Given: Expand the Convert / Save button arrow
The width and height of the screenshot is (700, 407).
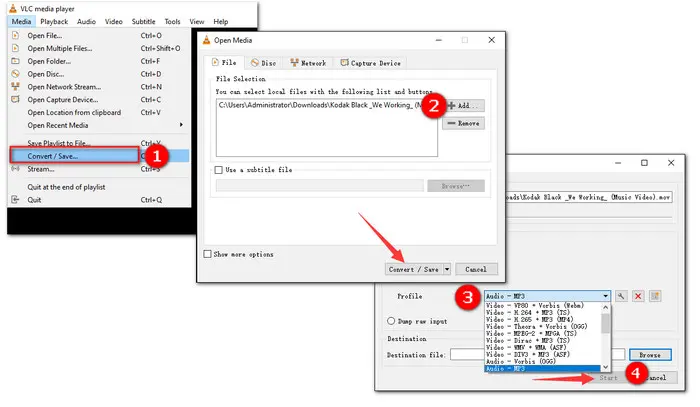Looking at the screenshot, I should click(x=447, y=269).
